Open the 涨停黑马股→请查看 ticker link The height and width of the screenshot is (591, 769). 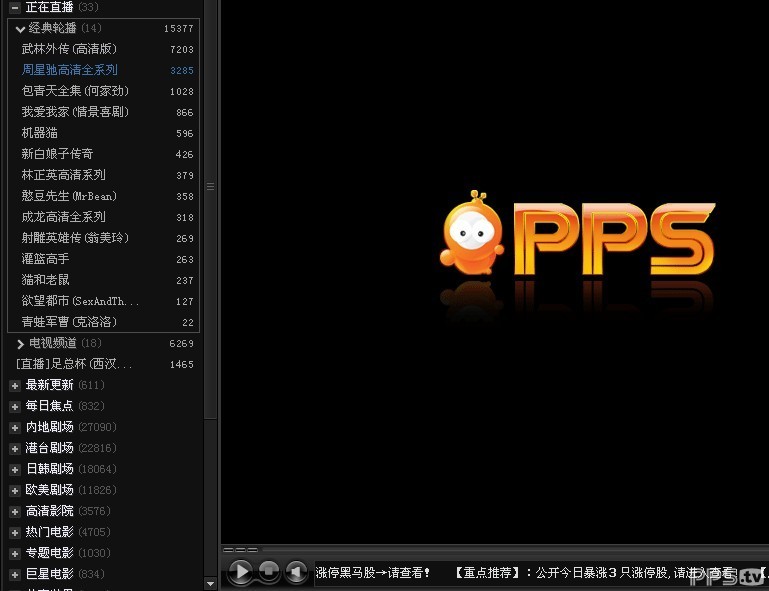tap(373, 572)
